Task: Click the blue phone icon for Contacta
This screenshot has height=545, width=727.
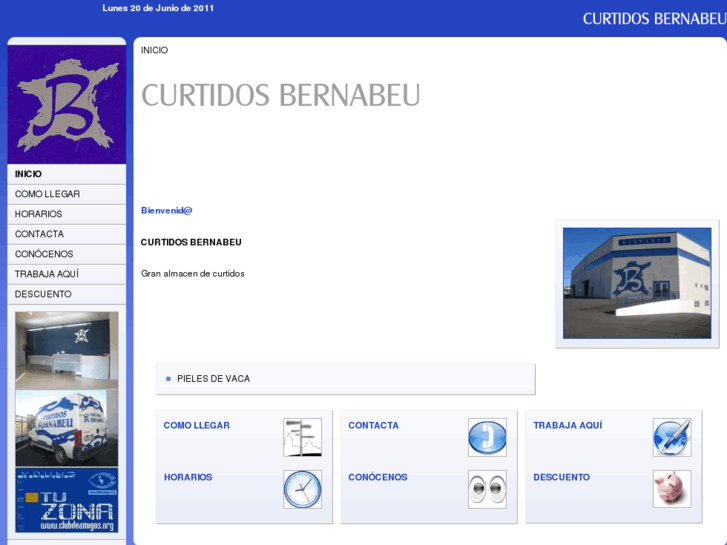Action: tap(487, 437)
